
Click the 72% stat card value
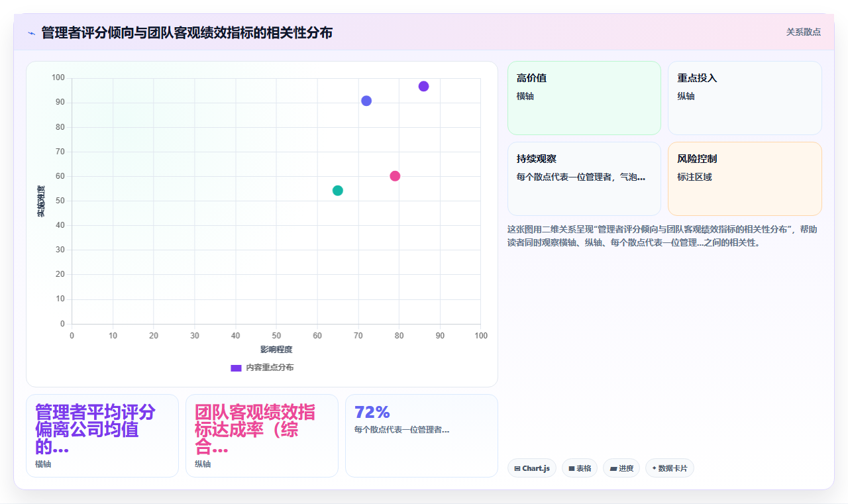pos(372,413)
